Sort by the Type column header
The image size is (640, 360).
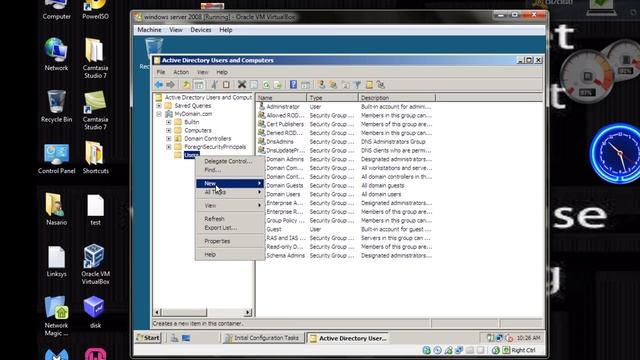(332, 98)
